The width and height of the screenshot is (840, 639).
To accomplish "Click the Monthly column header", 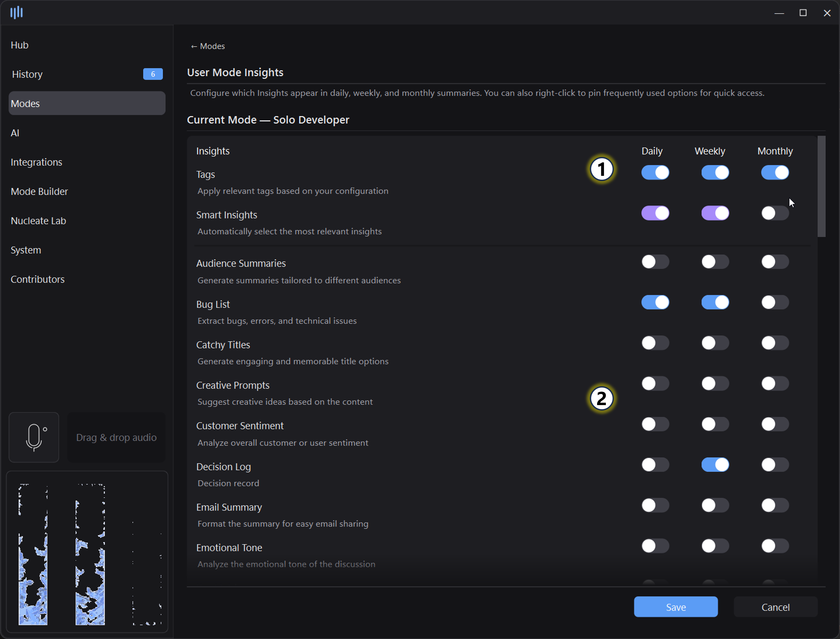I will tap(775, 151).
